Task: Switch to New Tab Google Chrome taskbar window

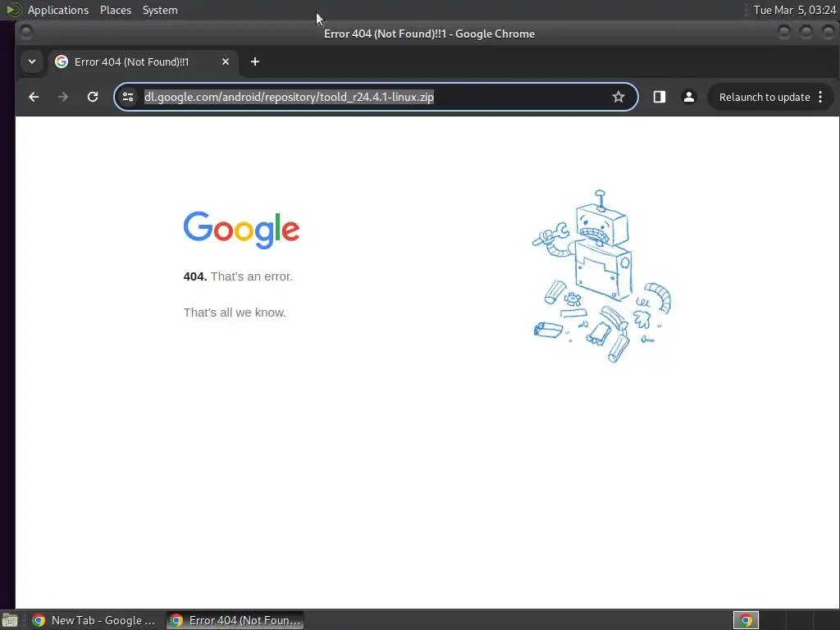Action: 94,620
